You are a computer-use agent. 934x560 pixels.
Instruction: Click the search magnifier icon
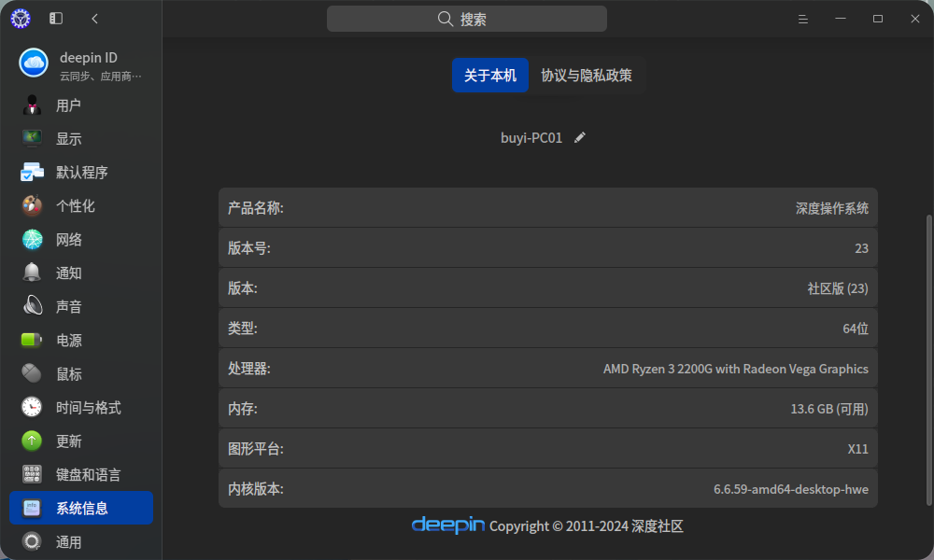click(x=445, y=19)
